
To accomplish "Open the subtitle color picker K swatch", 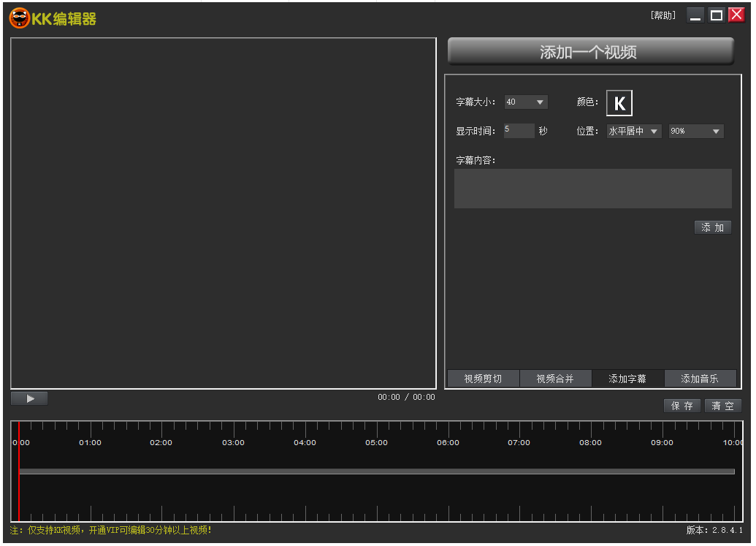I will pos(619,104).
